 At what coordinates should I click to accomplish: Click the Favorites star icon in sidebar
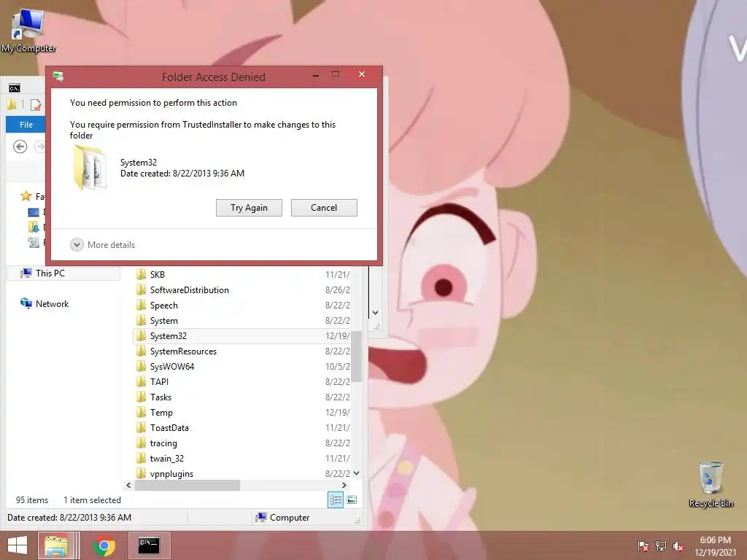(26, 196)
